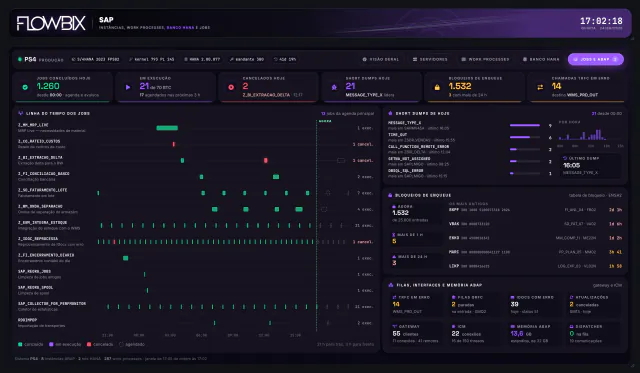Image resolution: width=640 pixels, height=373 pixels.
Task: Click the long green bar of Z_MM_MRP_LIVE
Action: tap(167, 128)
